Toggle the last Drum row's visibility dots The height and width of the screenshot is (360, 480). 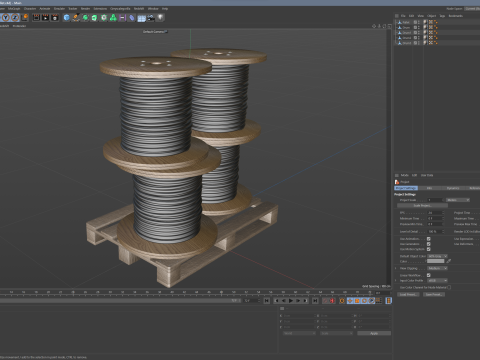[419, 43]
